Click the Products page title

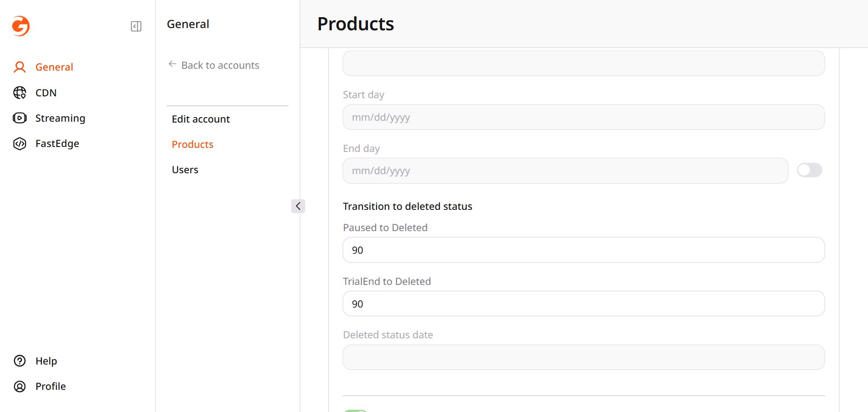[x=355, y=24]
